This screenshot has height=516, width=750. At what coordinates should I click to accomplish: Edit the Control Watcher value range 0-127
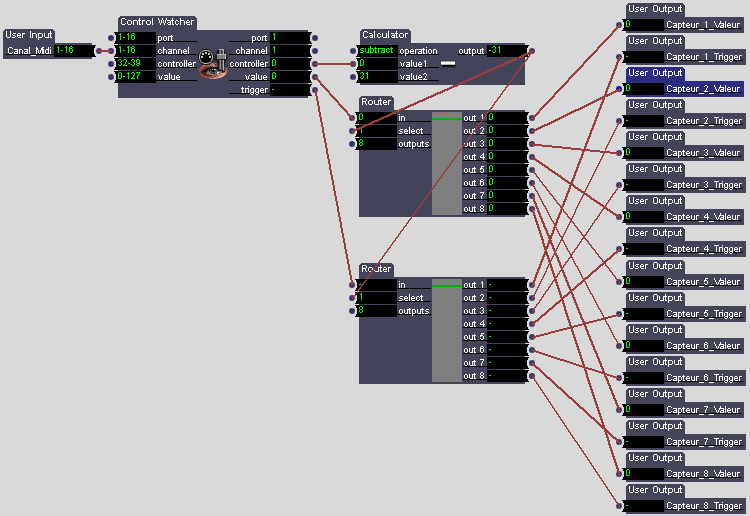[135, 76]
